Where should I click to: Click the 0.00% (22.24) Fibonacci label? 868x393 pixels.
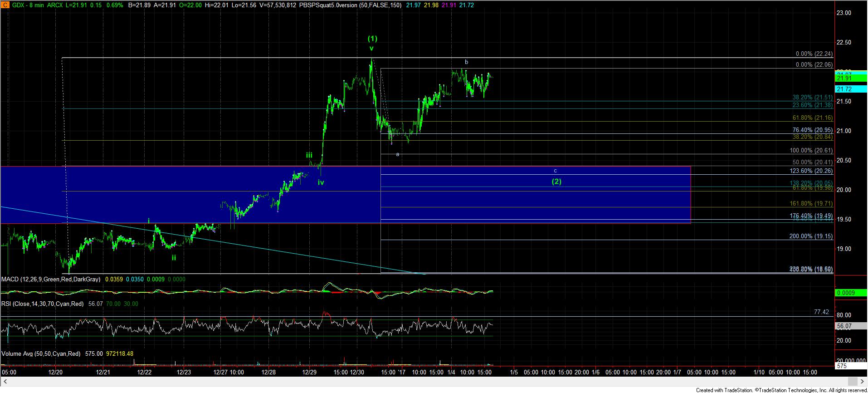814,54
